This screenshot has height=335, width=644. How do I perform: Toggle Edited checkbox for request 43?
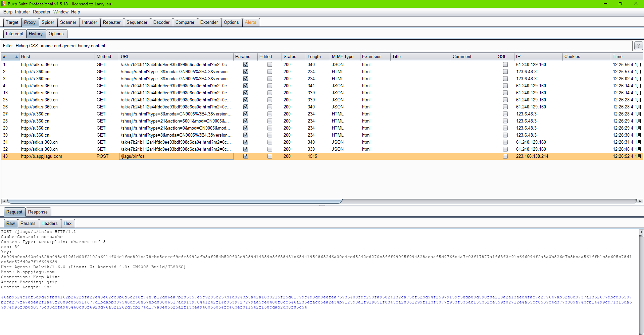click(270, 156)
